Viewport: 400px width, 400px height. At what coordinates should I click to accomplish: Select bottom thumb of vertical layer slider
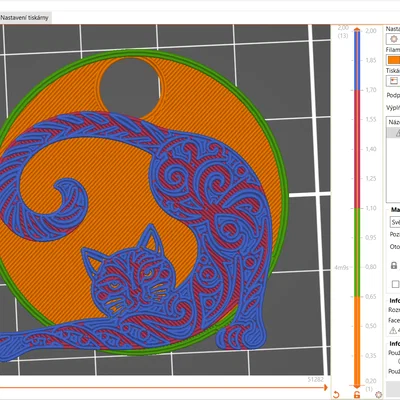357,386
